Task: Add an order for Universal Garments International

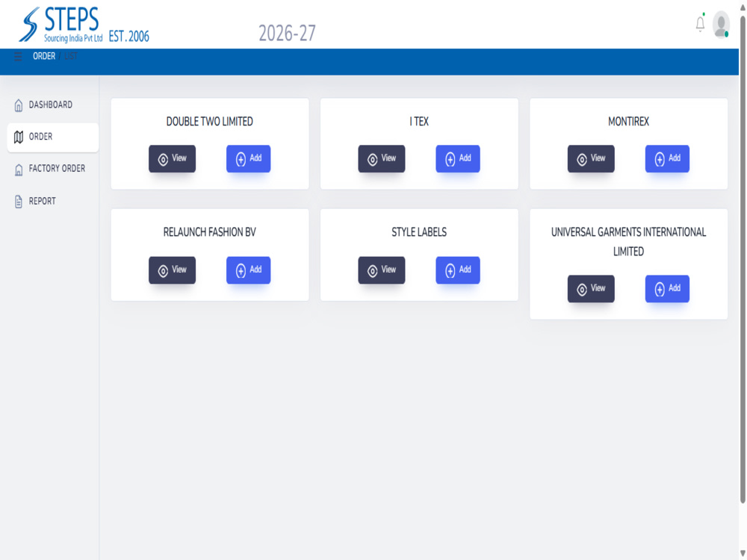Action: [667, 288]
